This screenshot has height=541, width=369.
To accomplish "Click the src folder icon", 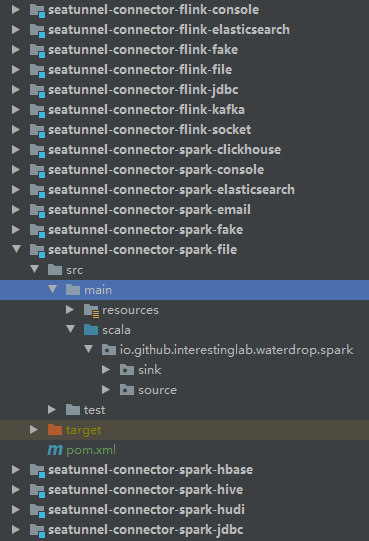I will tap(55, 270).
